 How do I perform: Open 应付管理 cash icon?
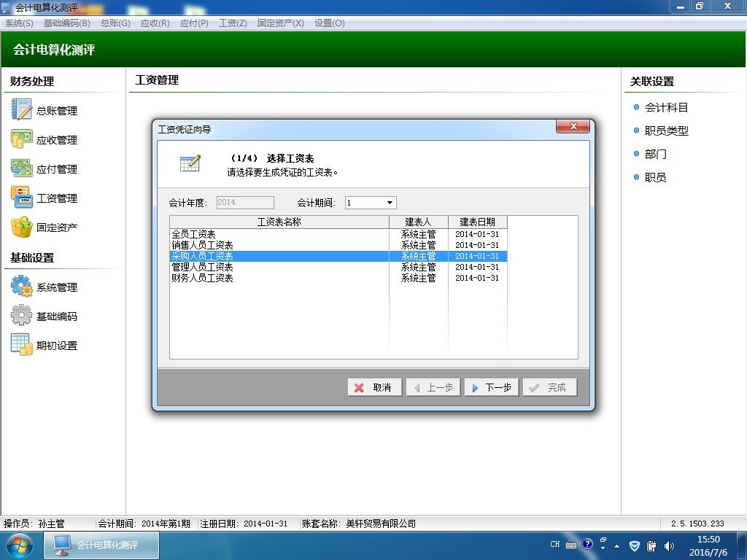(21, 168)
